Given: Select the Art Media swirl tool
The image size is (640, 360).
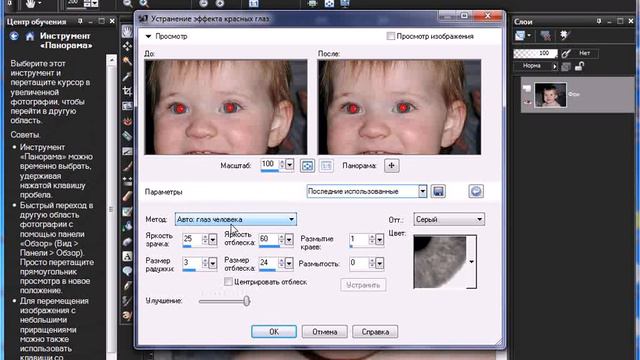Looking at the screenshot, I should coord(127,316).
